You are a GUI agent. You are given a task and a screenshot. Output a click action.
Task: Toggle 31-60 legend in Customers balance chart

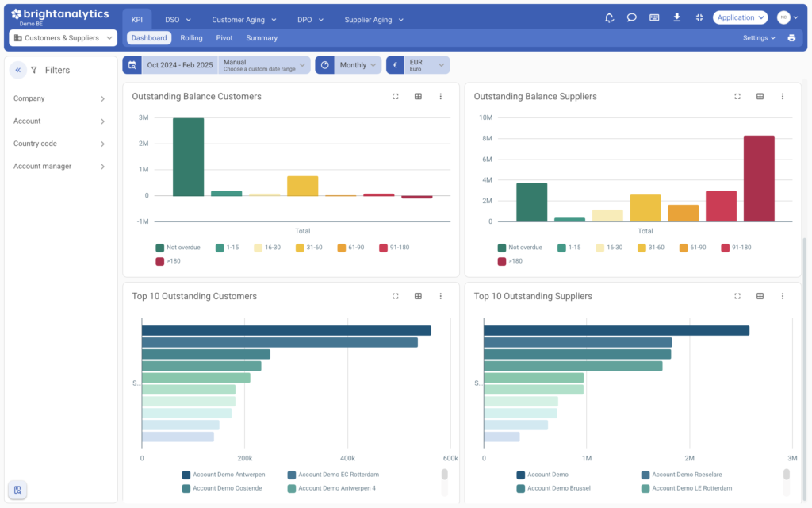(x=308, y=248)
